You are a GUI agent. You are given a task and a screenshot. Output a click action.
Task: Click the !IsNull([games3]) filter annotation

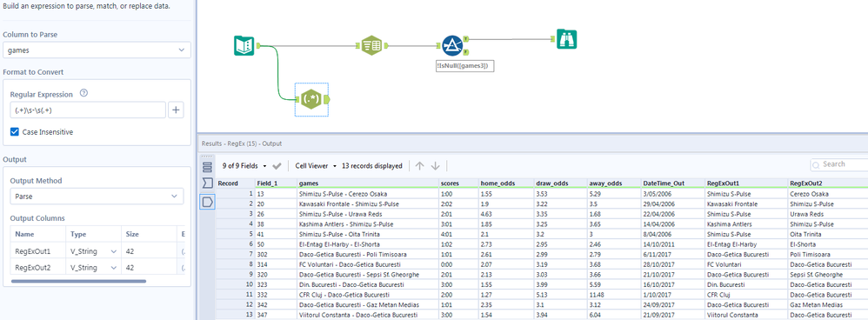465,65
